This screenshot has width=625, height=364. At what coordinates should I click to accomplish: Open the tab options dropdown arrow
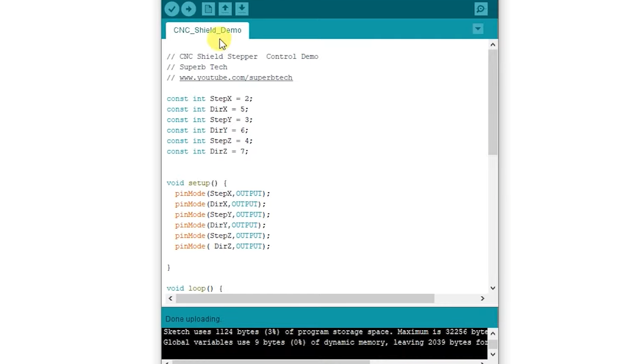point(478,29)
